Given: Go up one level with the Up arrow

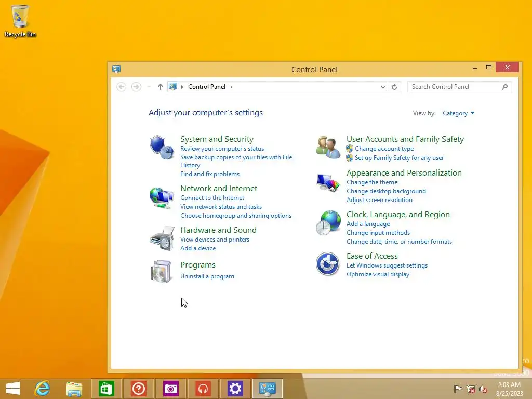Looking at the screenshot, I should (x=161, y=87).
